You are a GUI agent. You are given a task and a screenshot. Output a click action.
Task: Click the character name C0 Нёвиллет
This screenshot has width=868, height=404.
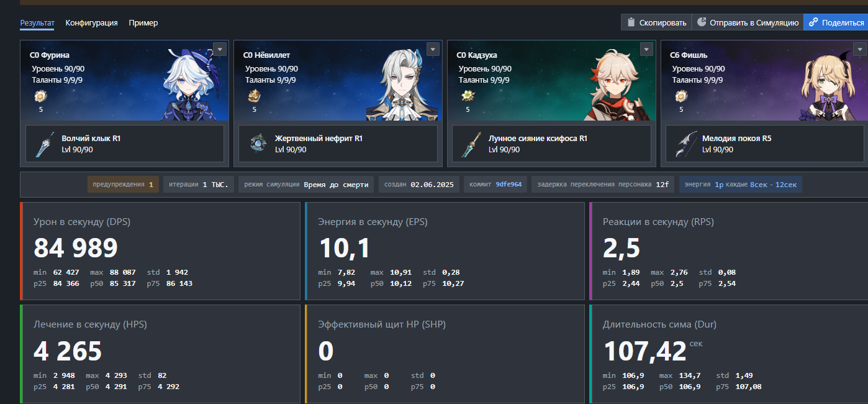[267, 55]
